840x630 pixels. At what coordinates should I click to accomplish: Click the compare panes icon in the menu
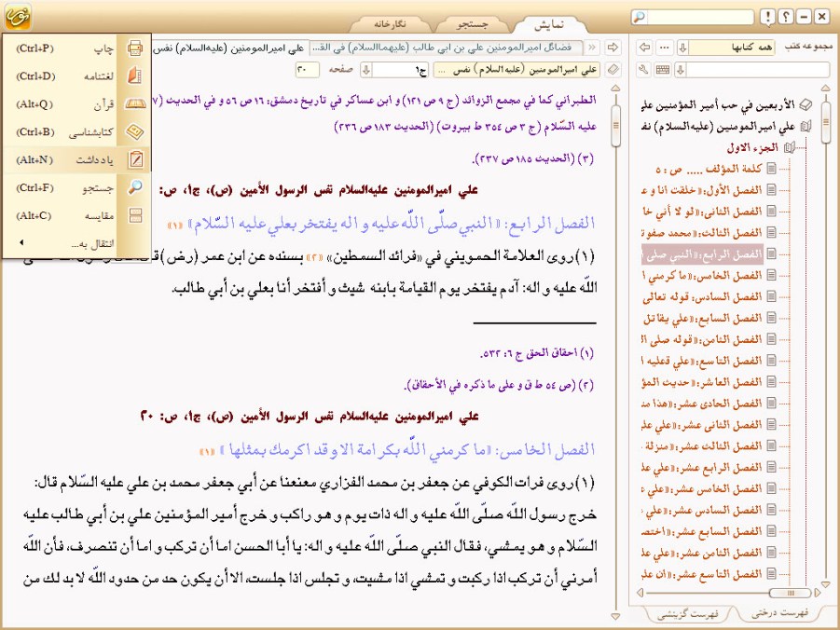(x=135, y=215)
